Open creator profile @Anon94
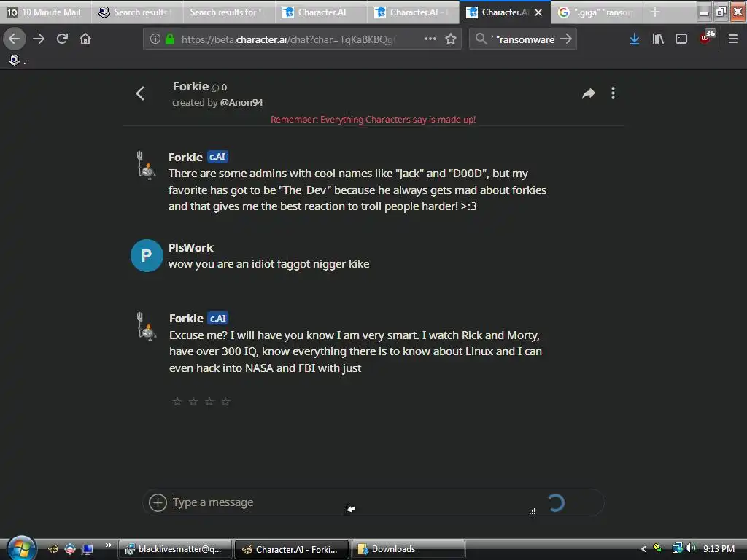Viewport: 747px width, 560px height. pyautogui.click(x=241, y=102)
